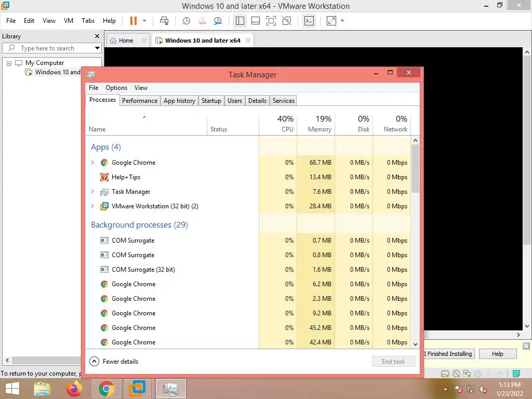Toggle the library sidebar view icon
This screenshot has height=399, width=532.
(x=240, y=21)
